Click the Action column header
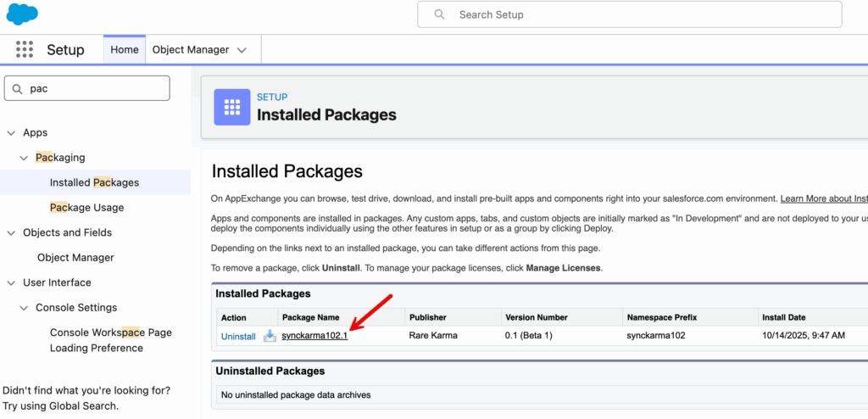 (x=234, y=317)
